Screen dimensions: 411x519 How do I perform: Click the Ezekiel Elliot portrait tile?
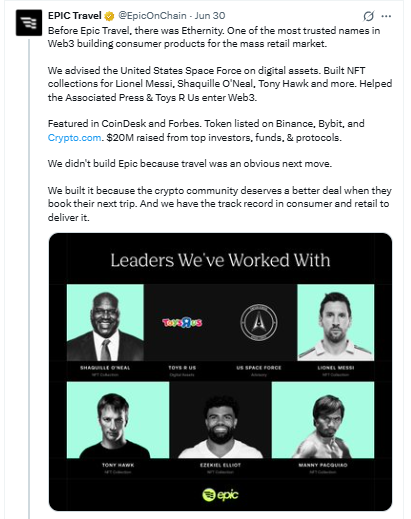click(220, 420)
